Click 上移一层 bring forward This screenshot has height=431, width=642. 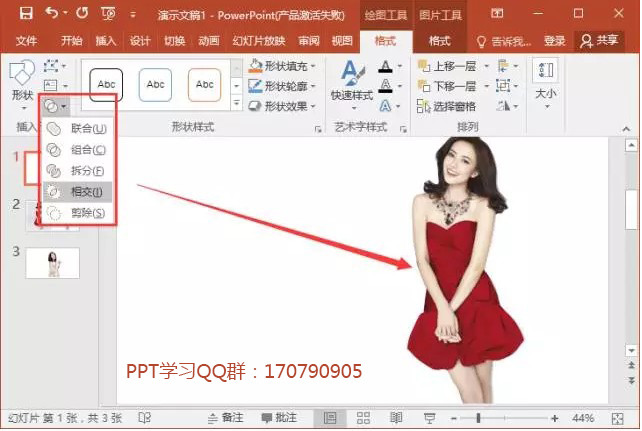point(447,66)
